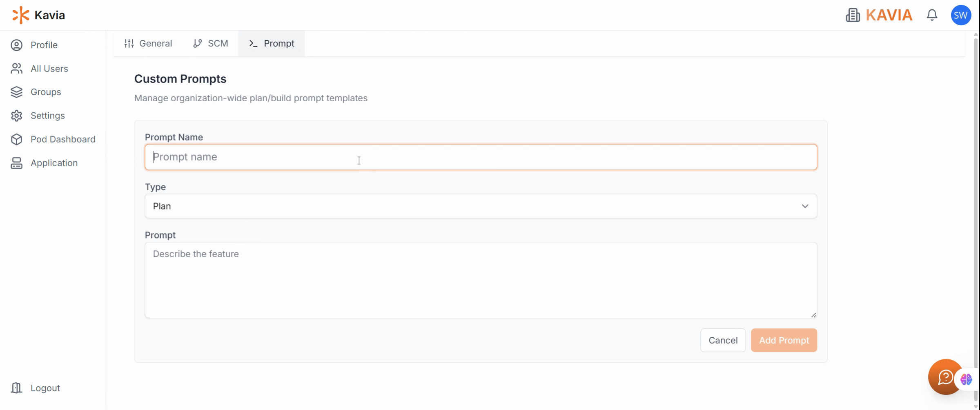This screenshot has height=410, width=980.
Task: Click the KAVIA organization building icon
Action: (x=853, y=15)
